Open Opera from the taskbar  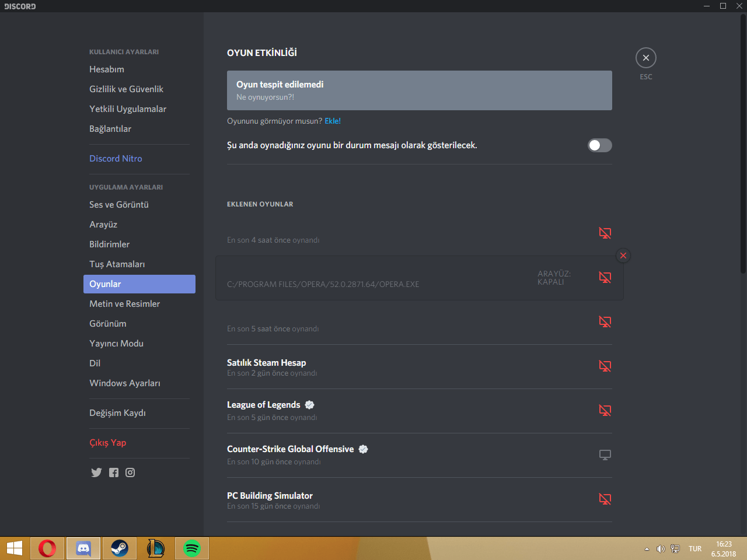(47, 548)
